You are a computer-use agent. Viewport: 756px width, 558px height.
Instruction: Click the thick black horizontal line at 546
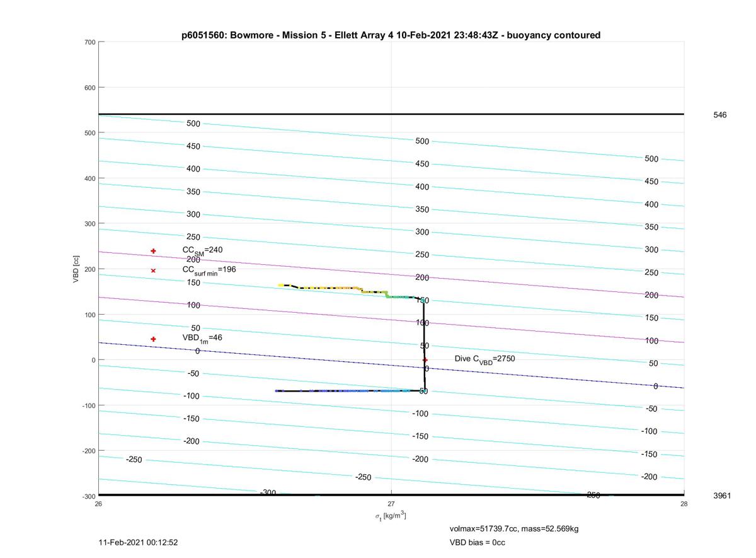tap(391, 114)
